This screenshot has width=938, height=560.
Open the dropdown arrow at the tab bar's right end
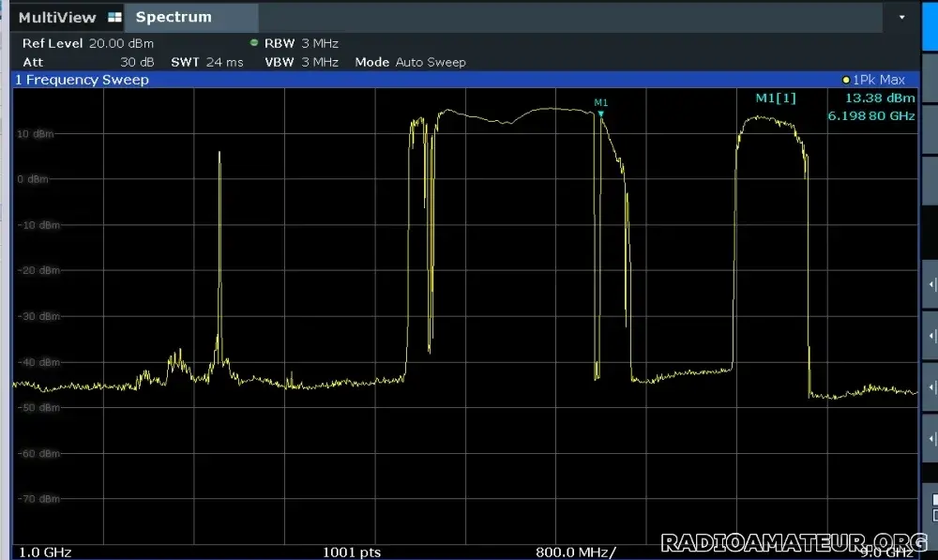pyautogui.click(x=901, y=18)
